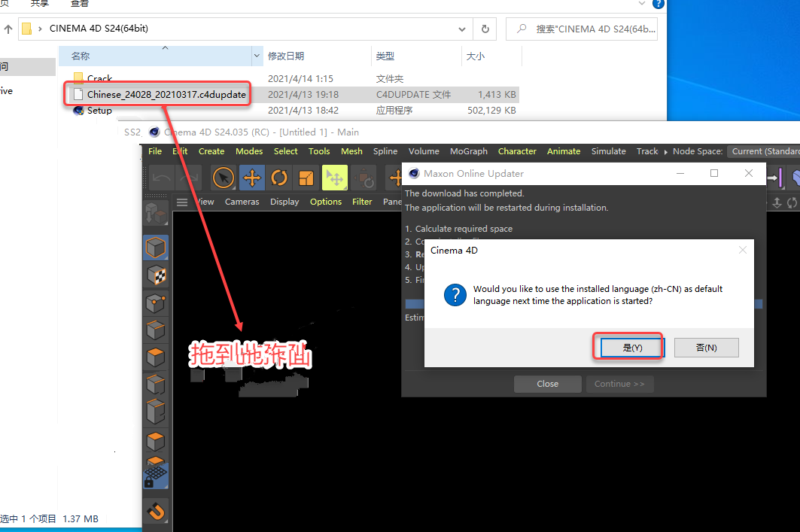This screenshot has height=532, width=800.
Task: Click the viewport move-vertical navigation icon
Action: pos(777,203)
